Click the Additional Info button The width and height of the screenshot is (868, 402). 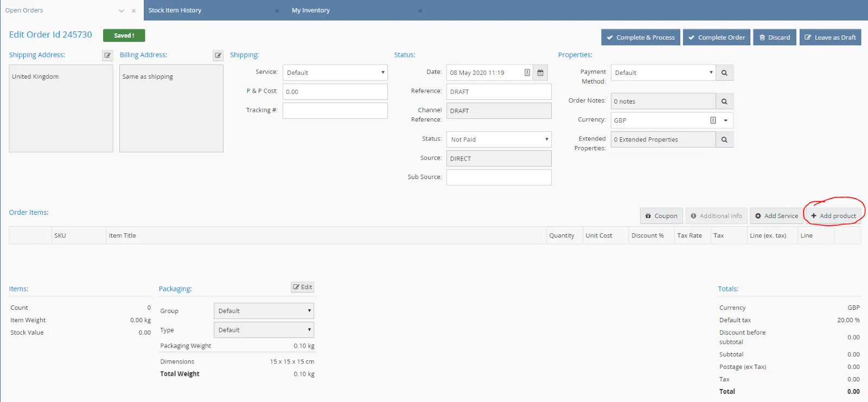tap(716, 216)
